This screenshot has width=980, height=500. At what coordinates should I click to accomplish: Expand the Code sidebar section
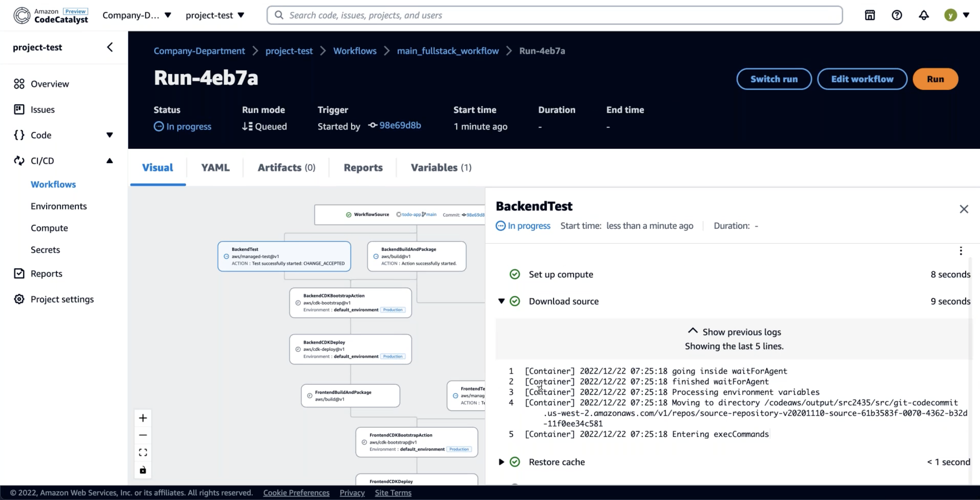point(110,135)
